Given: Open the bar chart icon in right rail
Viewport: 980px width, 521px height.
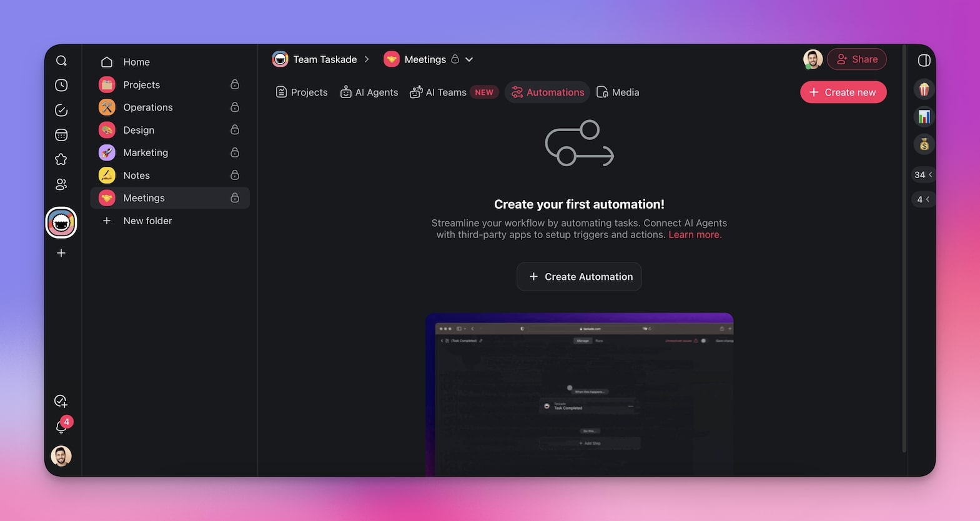Looking at the screenshot, I should tap(924, 117).
